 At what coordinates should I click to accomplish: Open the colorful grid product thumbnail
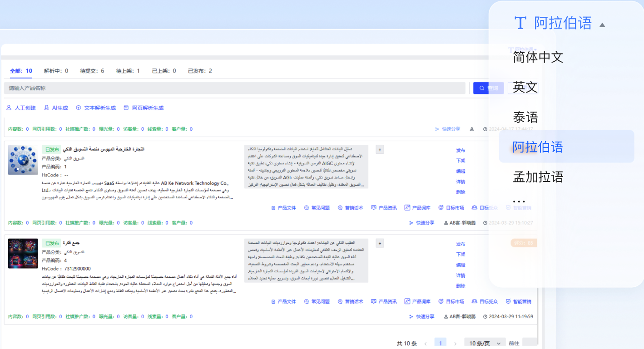[23, 254]
